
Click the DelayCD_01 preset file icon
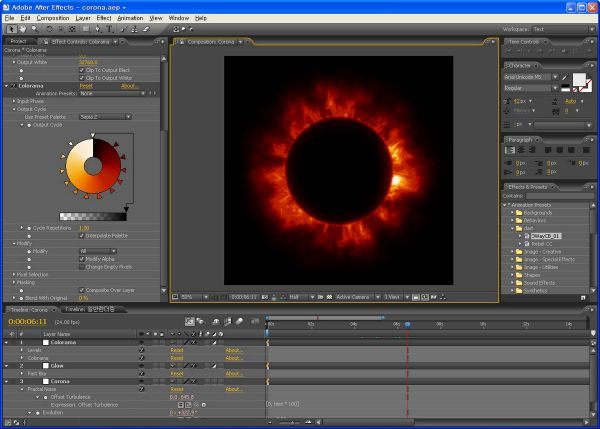(527, 236)
